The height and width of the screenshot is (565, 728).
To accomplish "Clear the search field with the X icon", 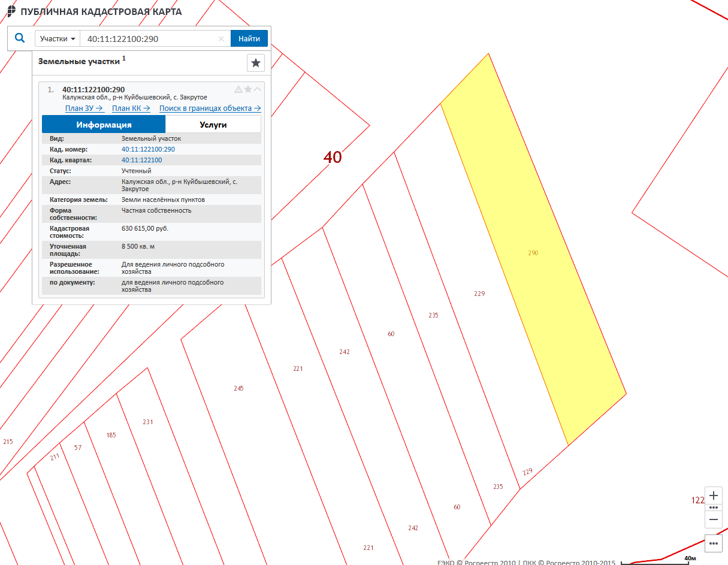I will coord(221,39).
